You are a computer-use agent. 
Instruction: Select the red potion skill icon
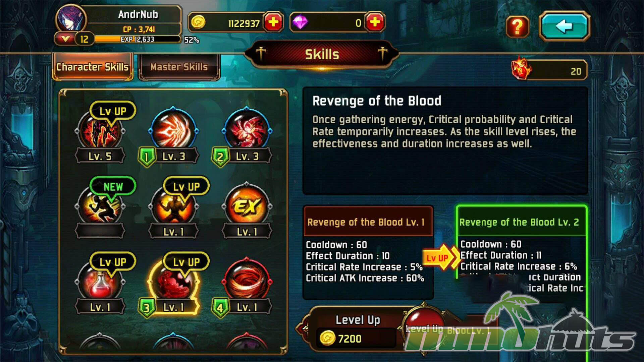click(x=100, y=282)
